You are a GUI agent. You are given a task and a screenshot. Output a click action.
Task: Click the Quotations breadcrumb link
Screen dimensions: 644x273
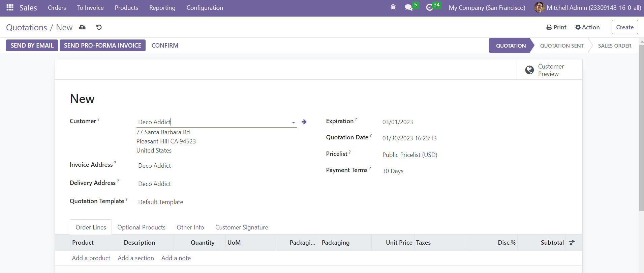pos(27,27)
